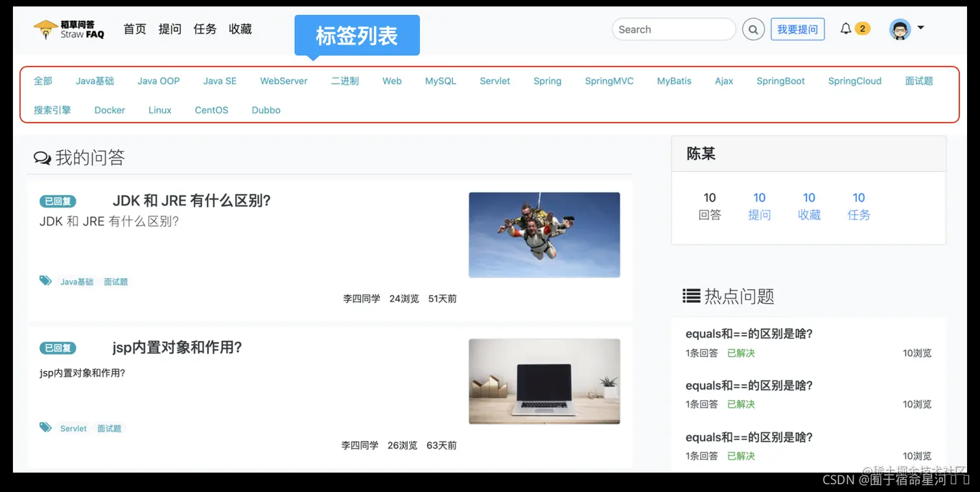Viewport: 980px width, 492px height.
Task: Click the Straw FAQ straw-hat logo
Action: (45, 29)
